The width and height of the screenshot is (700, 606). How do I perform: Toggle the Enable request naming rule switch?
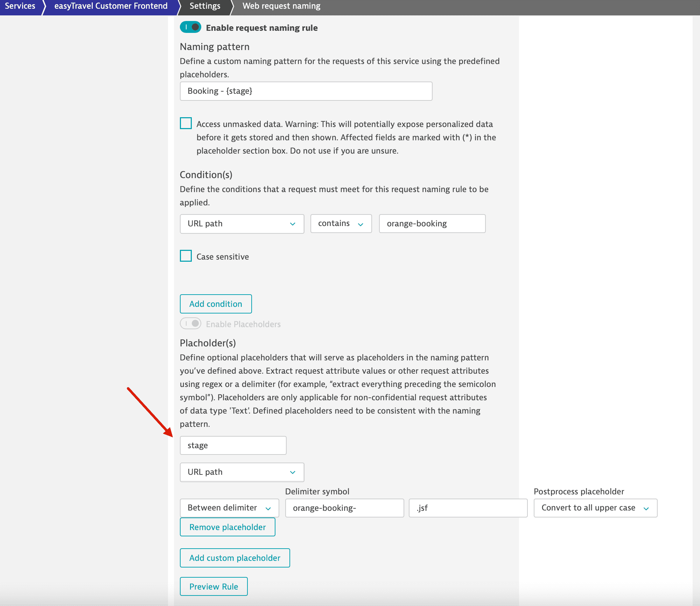click(190, 27)
